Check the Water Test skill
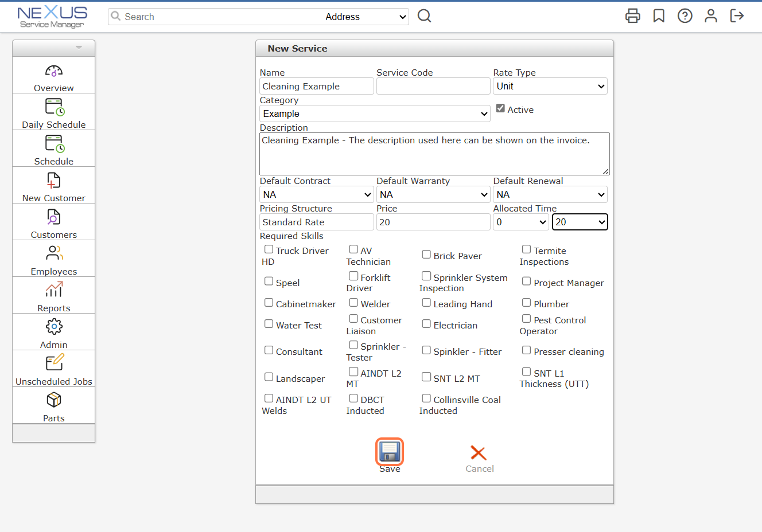Image resolution: width=762 pixels, height=532 pixels. point(269,324)
